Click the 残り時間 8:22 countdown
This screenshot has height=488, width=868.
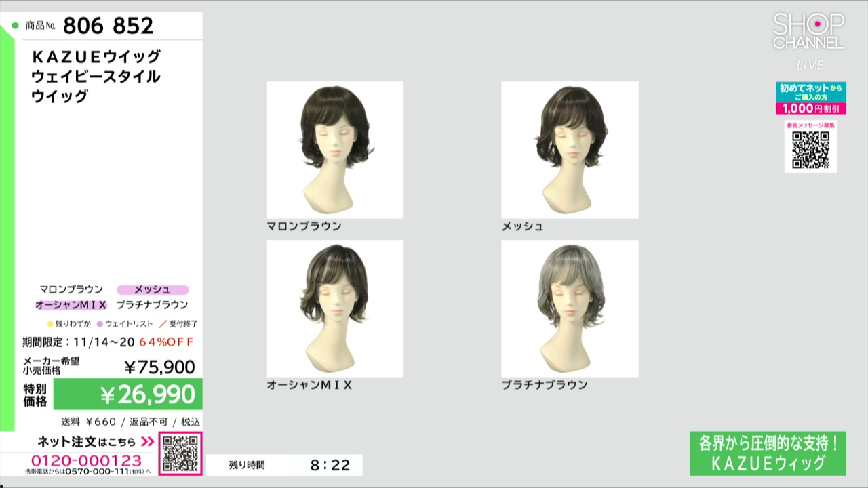285,465
